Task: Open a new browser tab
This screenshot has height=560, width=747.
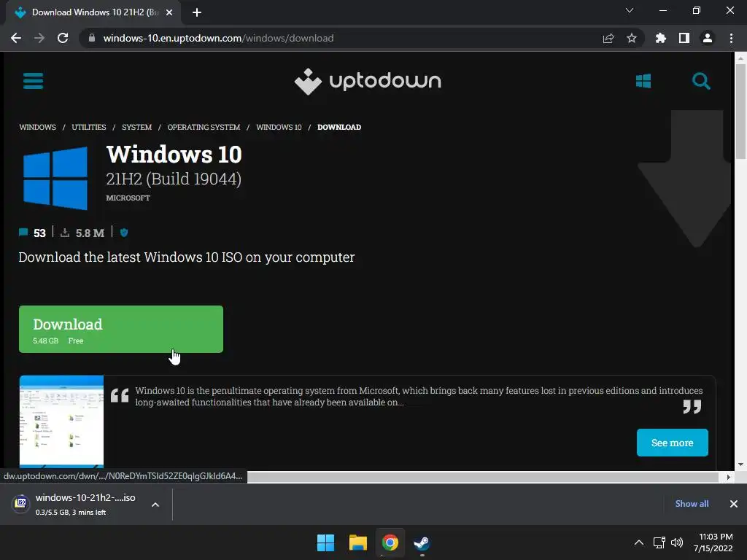Action: (x=197, y=12)
